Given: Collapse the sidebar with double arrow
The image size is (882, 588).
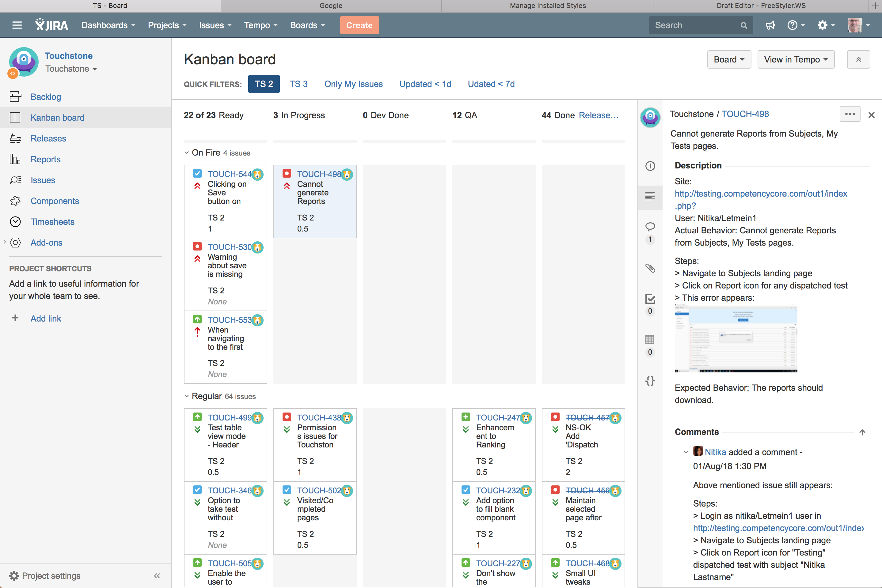Looking at the screenshot, I should click(x=157, y=576).
